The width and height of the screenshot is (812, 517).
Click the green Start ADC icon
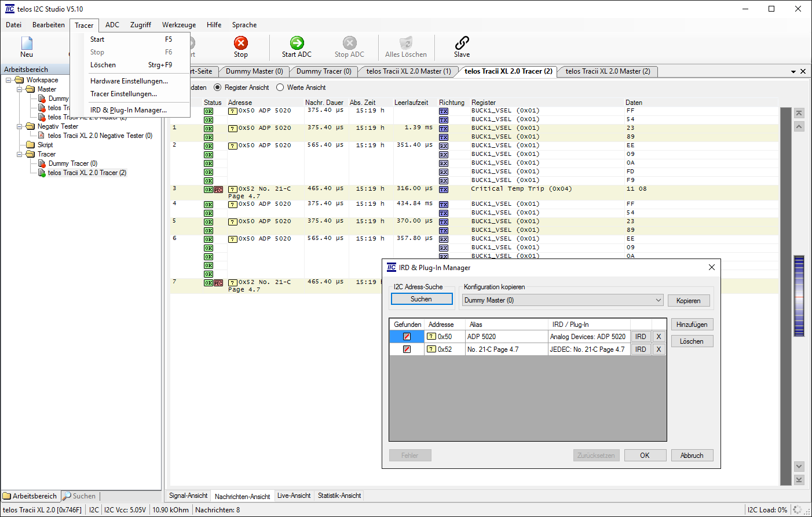pos(297,43)
